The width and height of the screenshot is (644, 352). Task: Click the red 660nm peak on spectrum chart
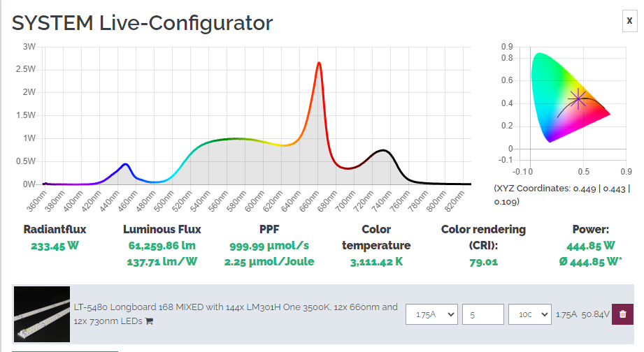tap(319, 63)
